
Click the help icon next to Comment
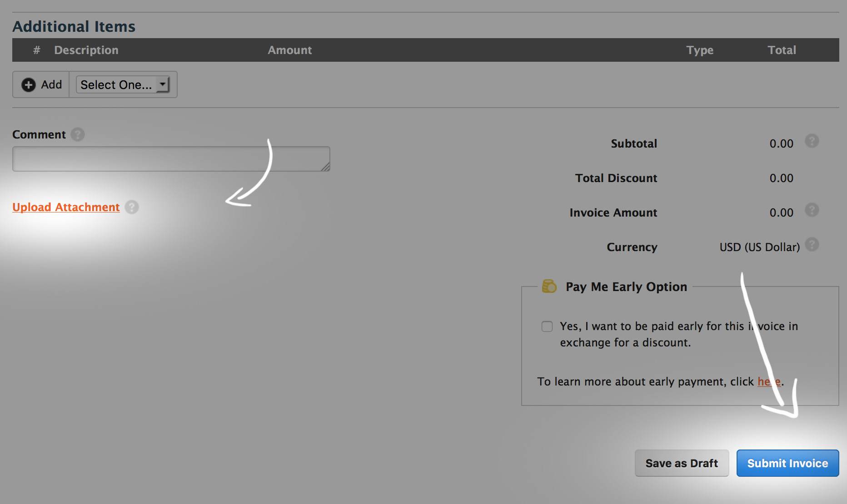78,134
